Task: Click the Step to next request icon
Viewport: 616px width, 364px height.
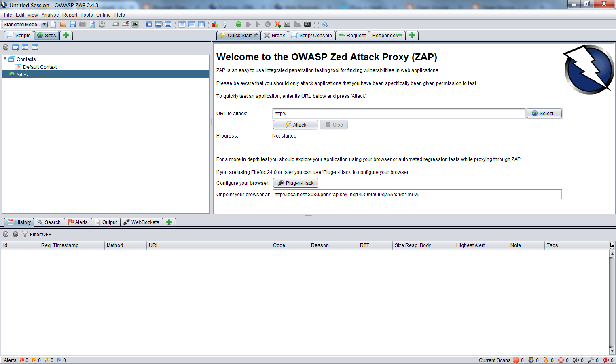Action: (248, 24)
